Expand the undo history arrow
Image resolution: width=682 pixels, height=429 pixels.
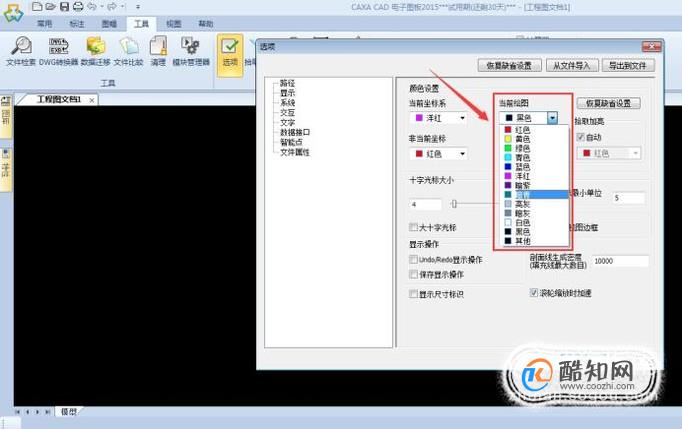click(102, 7)
